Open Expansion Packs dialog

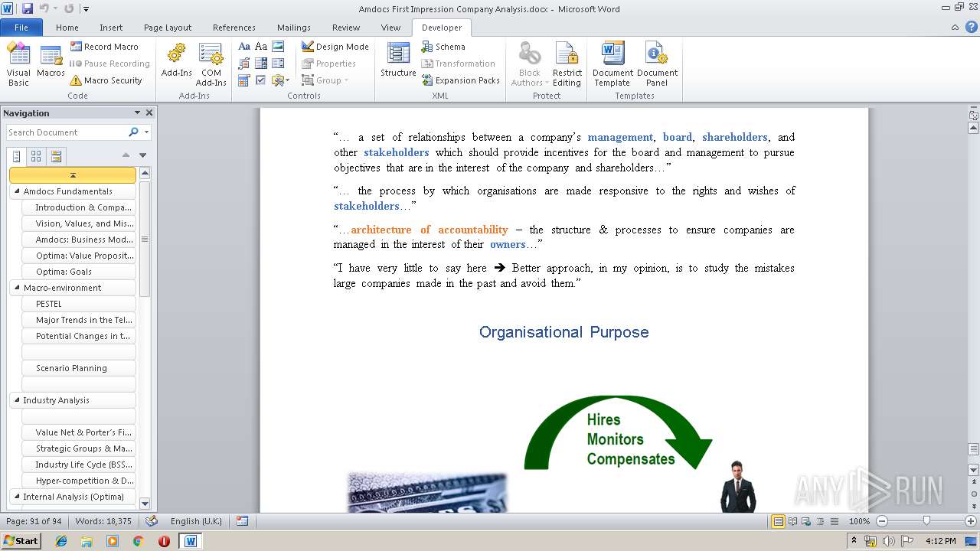pos(461,80)
